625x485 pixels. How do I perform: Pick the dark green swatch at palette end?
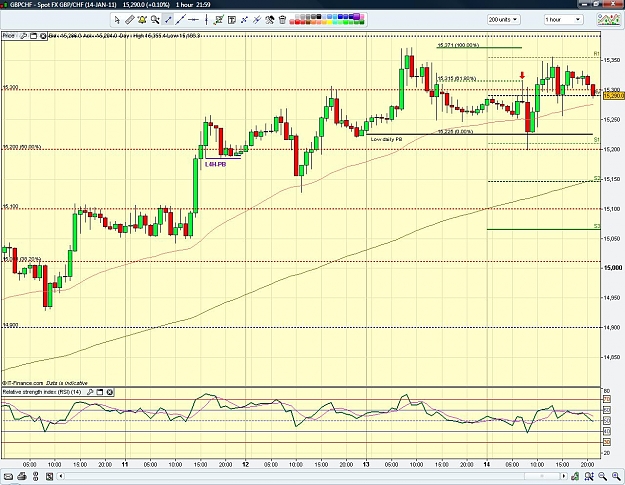[x=362, y=22]
